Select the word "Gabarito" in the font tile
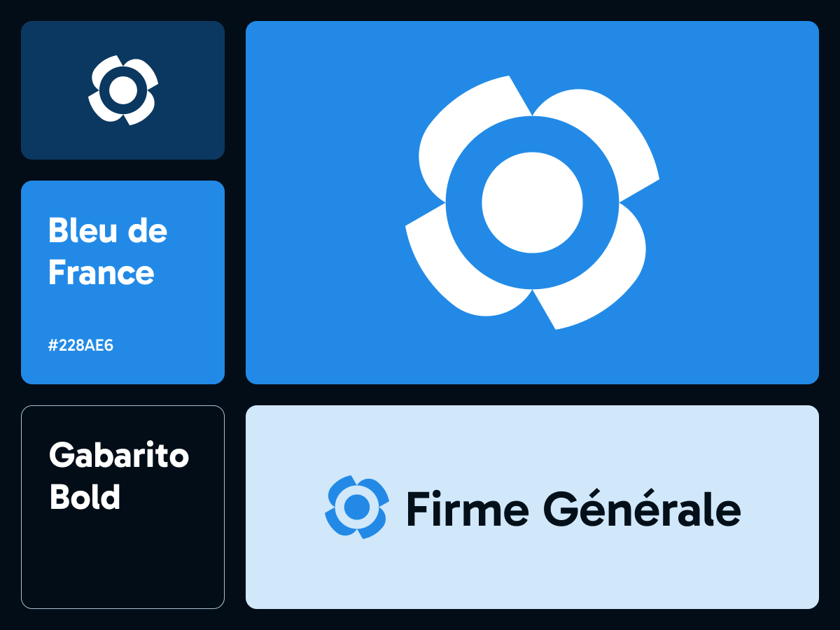Image resolution: width=840 pixels, height=630 pixels. point(119,456)
